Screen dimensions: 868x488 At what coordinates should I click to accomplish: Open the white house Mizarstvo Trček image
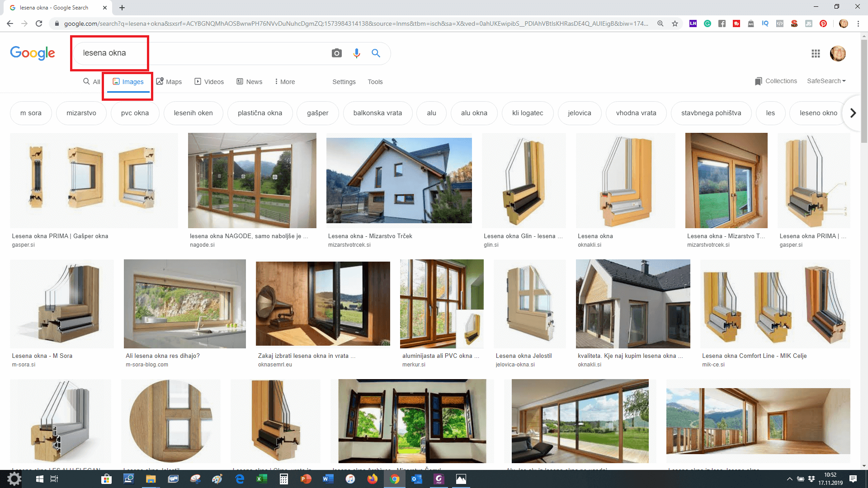[399, 180]
